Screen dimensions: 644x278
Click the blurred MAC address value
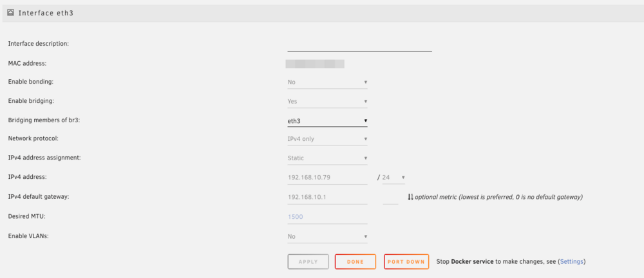(x=315, y=64)
